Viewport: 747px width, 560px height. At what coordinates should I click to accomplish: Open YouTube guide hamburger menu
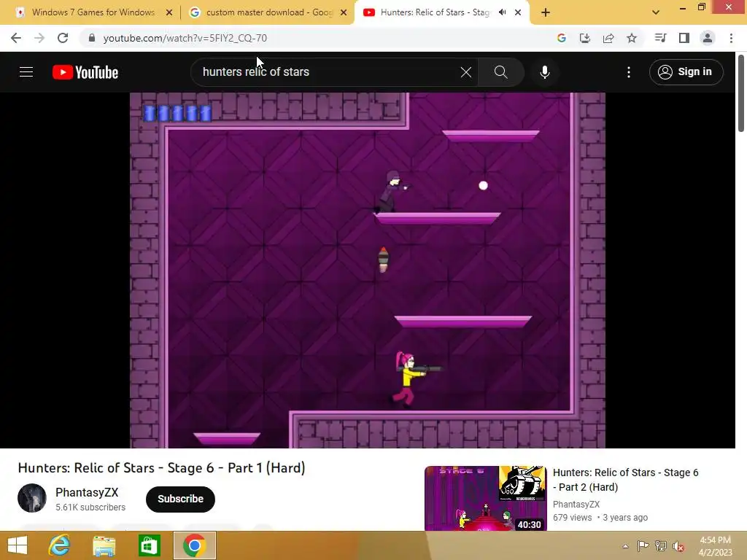point(26,72)
